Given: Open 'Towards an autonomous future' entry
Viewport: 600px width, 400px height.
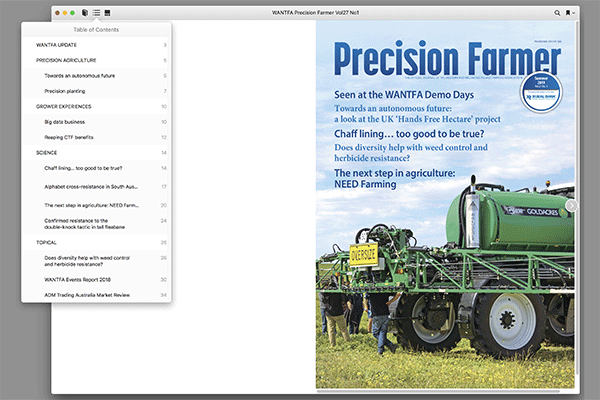Looking at the screenshot, I should point(80,76).
